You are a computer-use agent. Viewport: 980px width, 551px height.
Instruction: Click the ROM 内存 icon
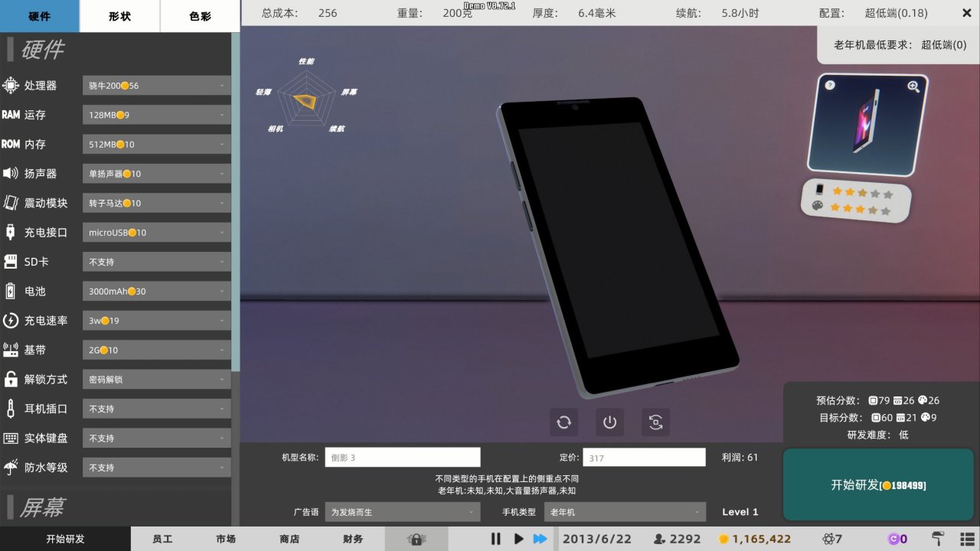[x=11, y=144]
